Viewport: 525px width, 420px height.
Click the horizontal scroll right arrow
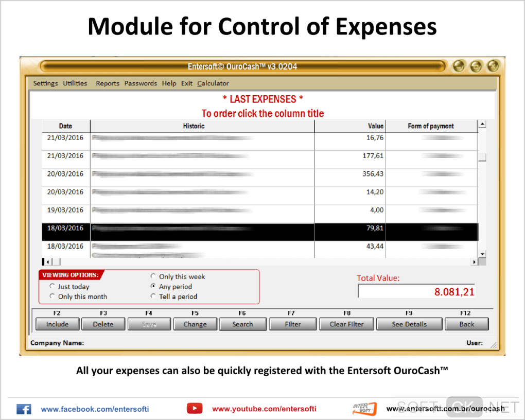pos(474,261)
